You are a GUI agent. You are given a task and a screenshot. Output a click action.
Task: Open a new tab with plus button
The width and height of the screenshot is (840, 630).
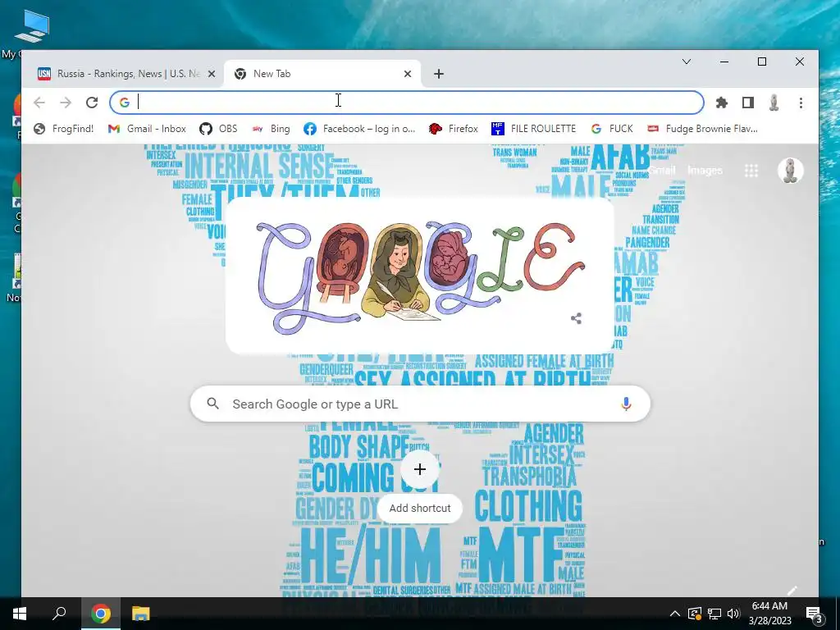point(439,74)
